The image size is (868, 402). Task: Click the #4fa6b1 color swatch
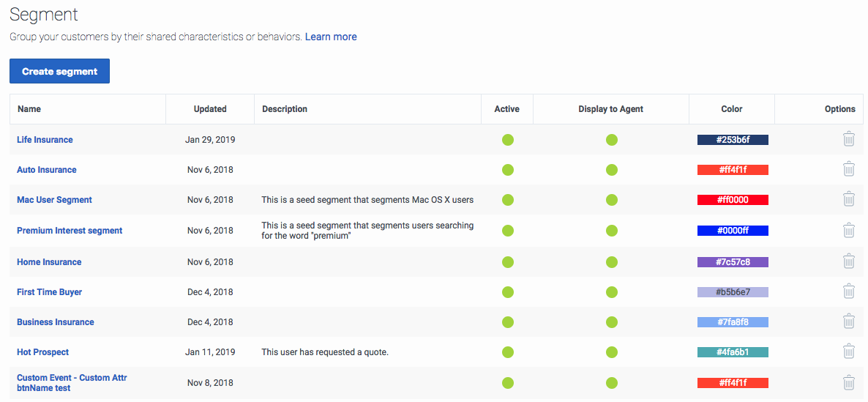(x=733, y=351)
